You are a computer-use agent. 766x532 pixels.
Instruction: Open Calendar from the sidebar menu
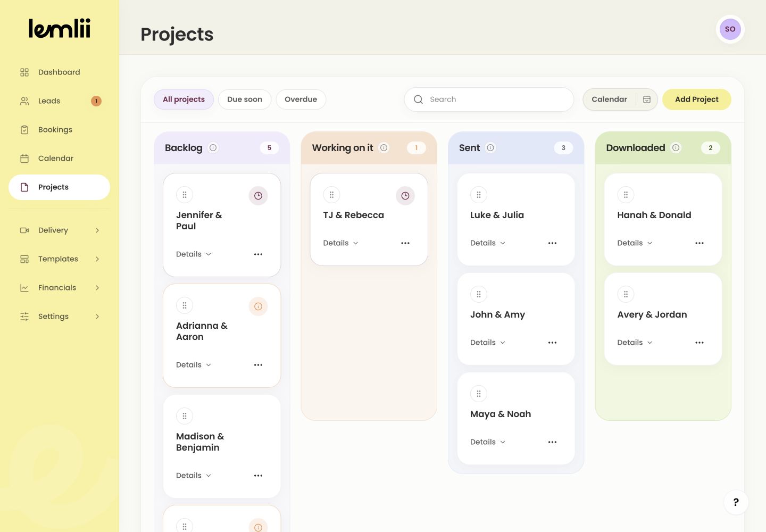tap(60, 159)
